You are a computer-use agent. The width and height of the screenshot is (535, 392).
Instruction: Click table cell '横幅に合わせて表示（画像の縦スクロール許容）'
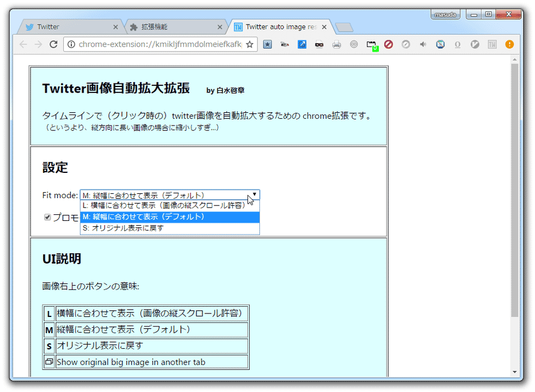click(152, 313)
